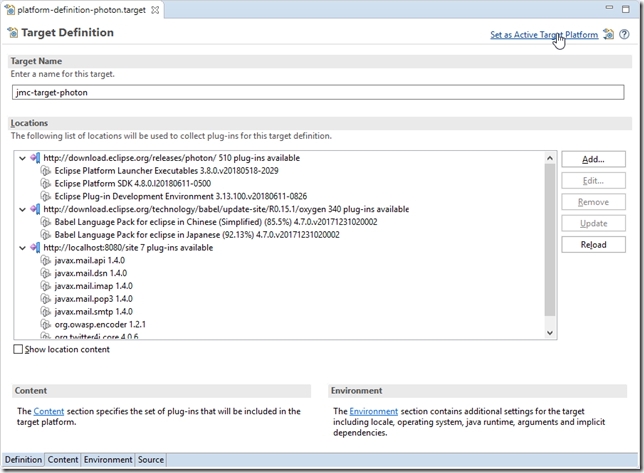Enable Show location content checkbox
Image resolution: width=644 pixels, height=473 pixels.
(x=18, y=349)
